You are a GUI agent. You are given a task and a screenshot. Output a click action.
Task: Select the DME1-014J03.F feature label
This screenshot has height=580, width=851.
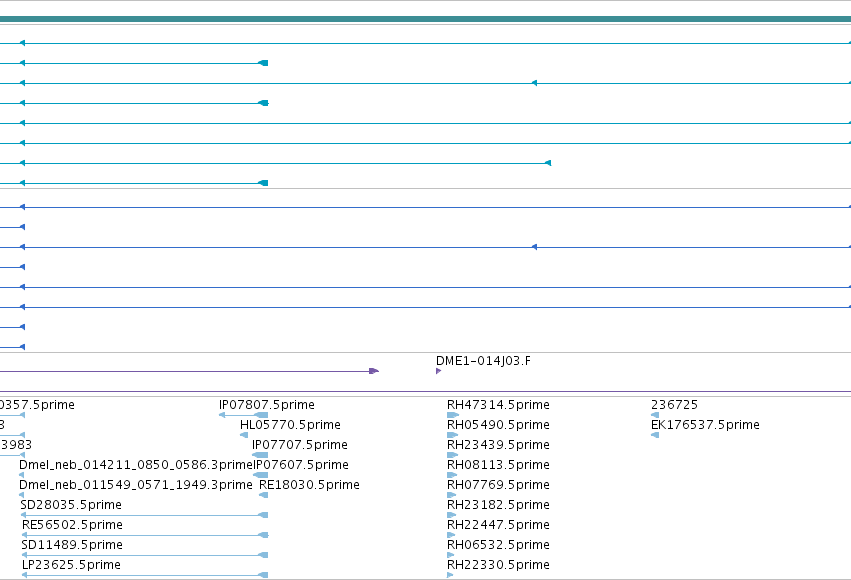pos(483,361)
